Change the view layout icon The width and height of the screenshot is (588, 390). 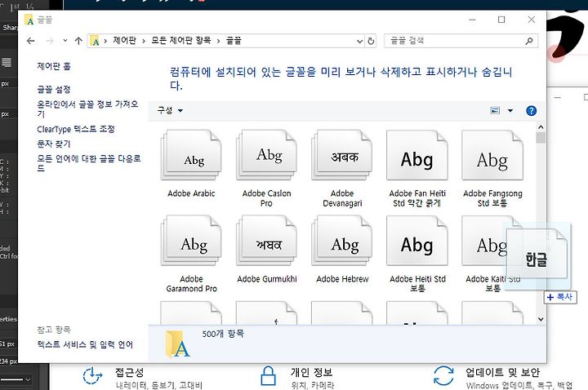(x=495, y=110)
